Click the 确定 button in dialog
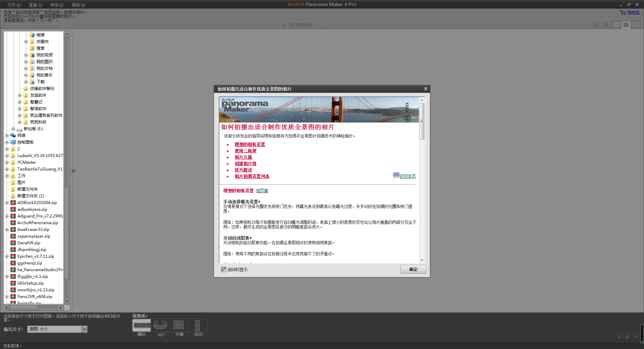 (413, 269)
